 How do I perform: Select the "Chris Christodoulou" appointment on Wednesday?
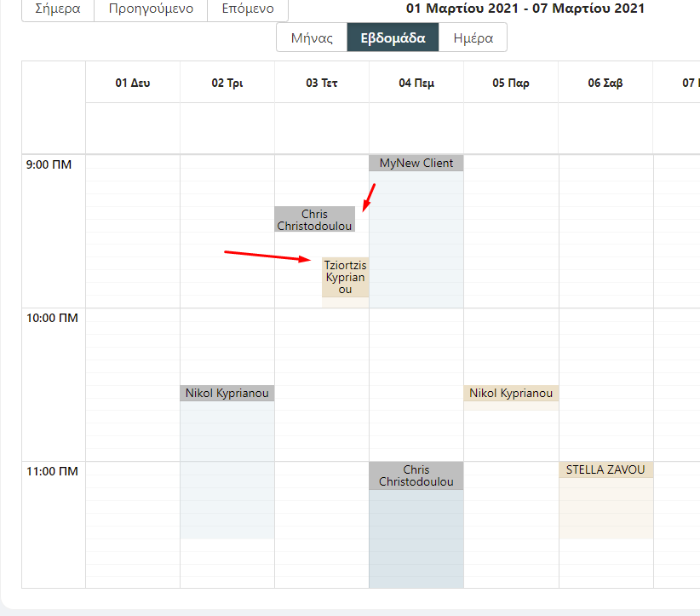click(x=314, y=220)
